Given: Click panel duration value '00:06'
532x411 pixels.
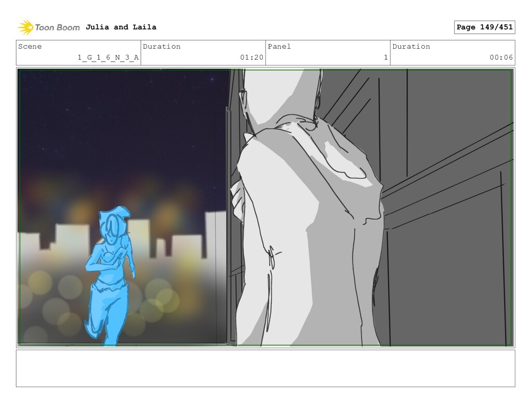Looking at the screenshot, I should tap(501, 57).
